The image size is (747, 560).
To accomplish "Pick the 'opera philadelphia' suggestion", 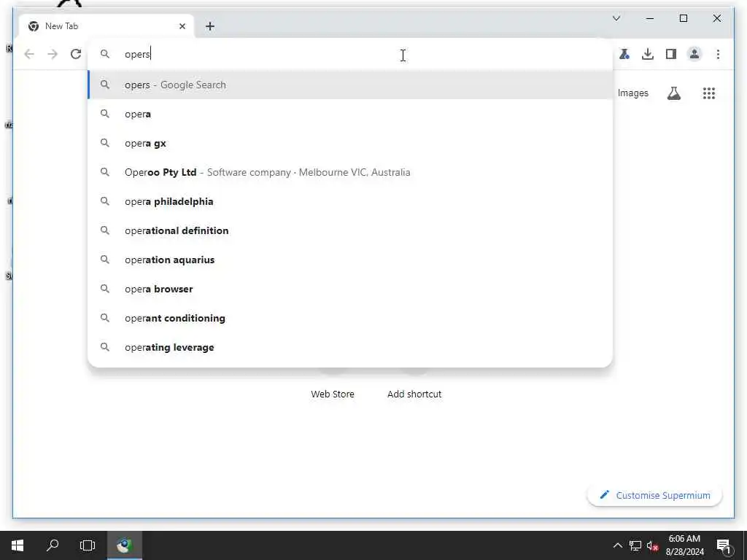I will (x=350, y=201).
